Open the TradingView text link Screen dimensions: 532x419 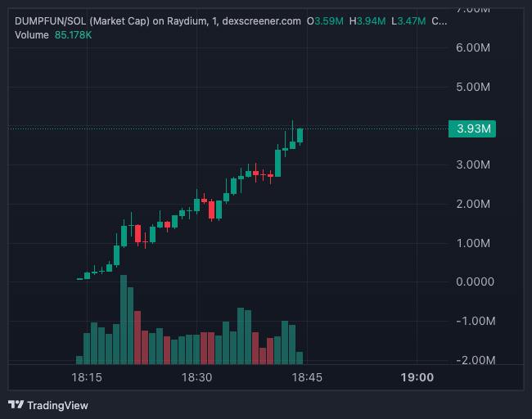[x=57, y=405]
